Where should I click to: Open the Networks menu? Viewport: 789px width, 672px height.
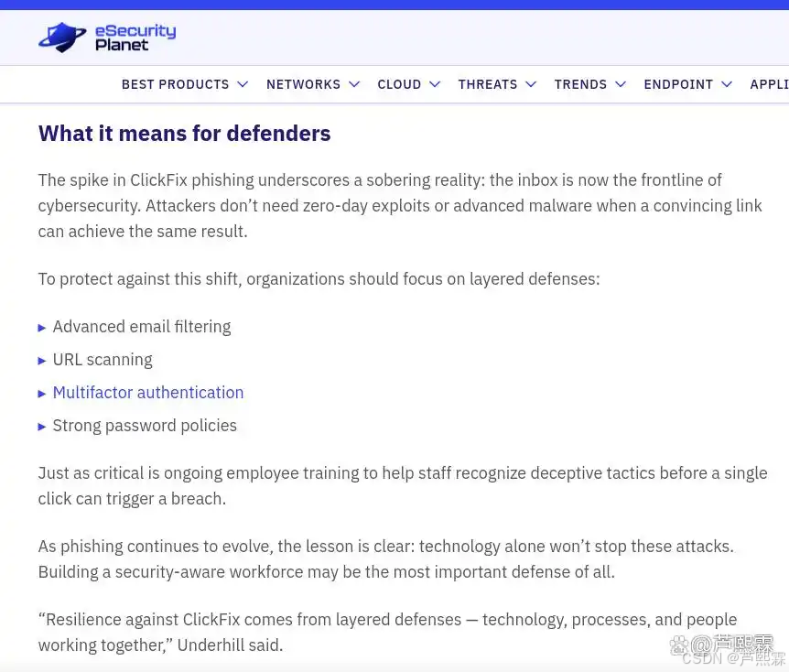coord(303,84)
